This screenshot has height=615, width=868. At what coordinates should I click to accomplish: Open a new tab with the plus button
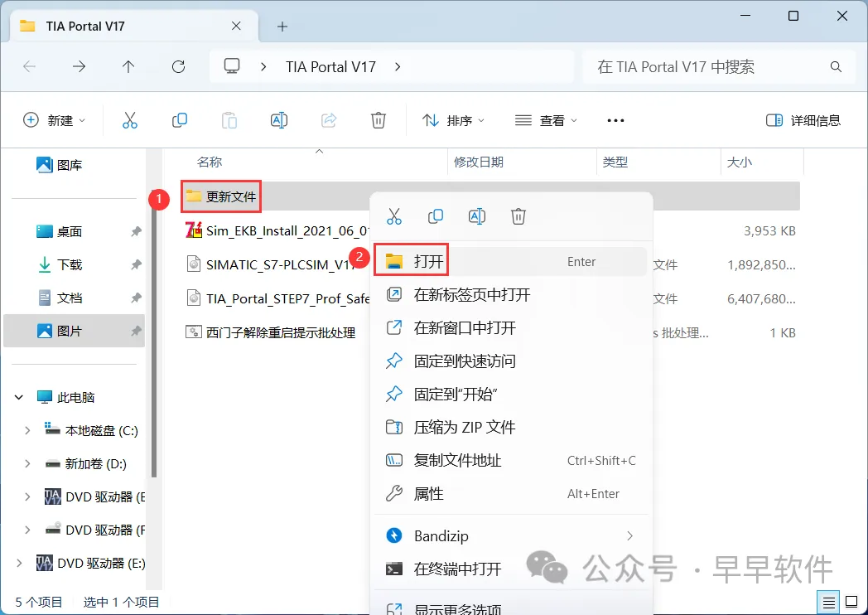point(282,26)
